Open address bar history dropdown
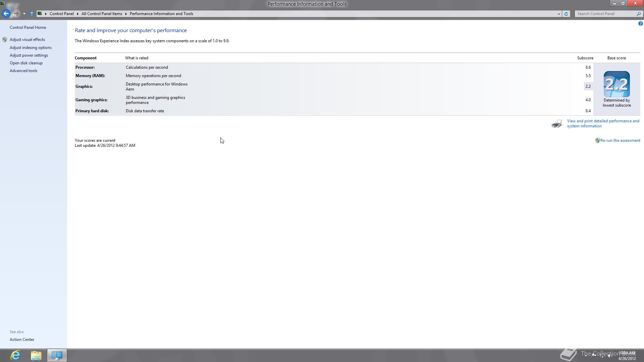The image size is (644, 362). point(559,14)
